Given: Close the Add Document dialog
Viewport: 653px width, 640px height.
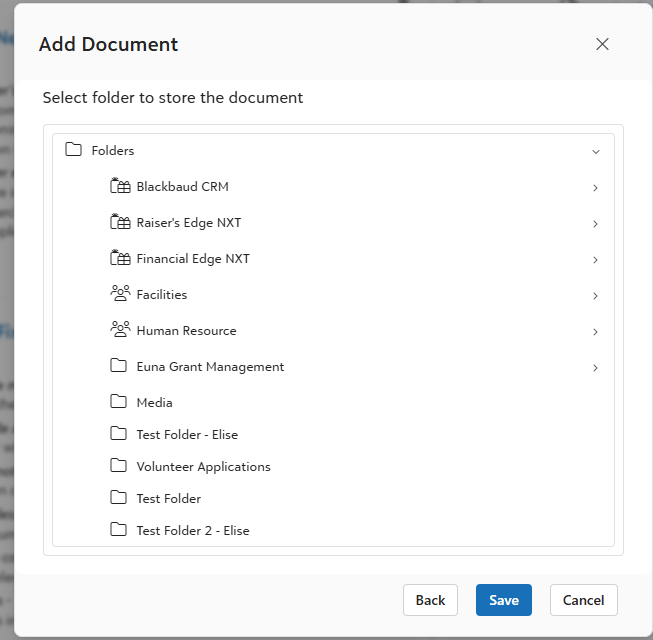Looking at the screenshot, I should tap(602, 44).
